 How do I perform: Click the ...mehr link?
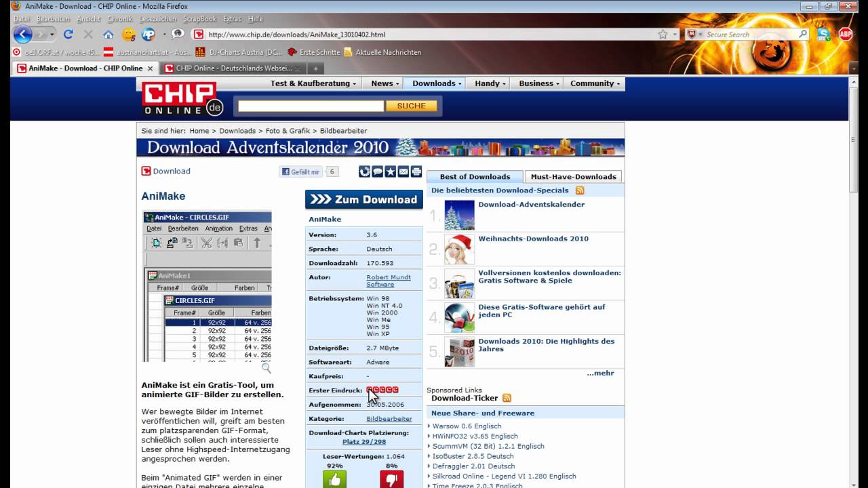[x=600, y=373]
